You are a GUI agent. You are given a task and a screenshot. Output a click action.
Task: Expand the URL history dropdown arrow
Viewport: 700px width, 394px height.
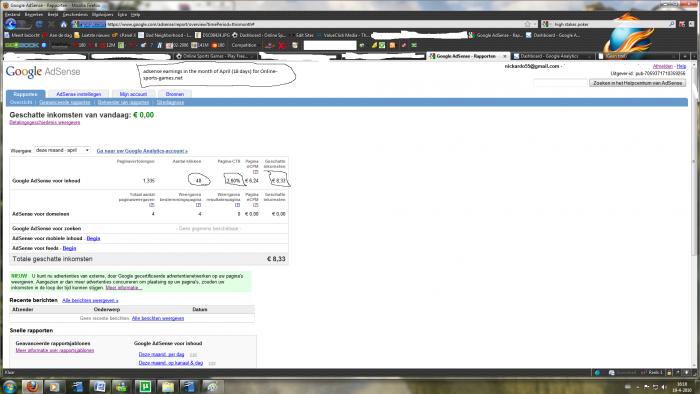coord(535,24)
